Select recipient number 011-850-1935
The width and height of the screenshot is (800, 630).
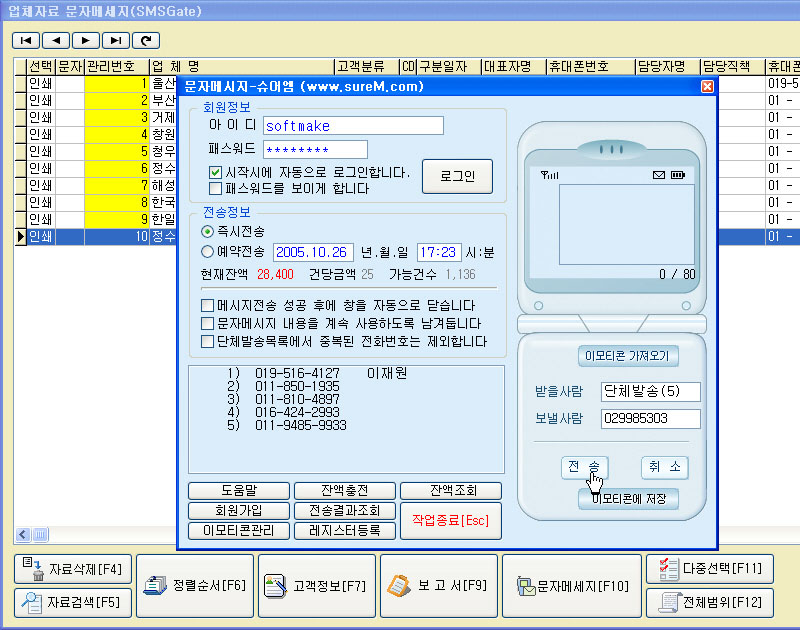point(284,387)
